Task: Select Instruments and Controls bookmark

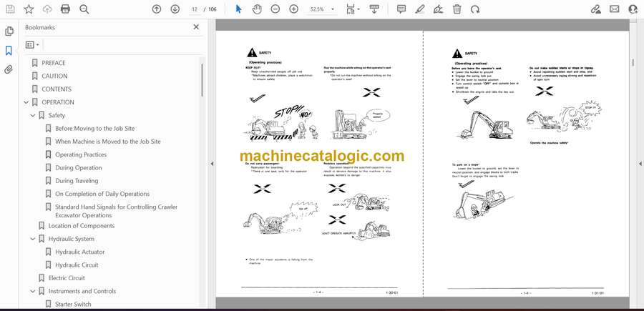Action: pyautogui.click(x=82, y=291)
